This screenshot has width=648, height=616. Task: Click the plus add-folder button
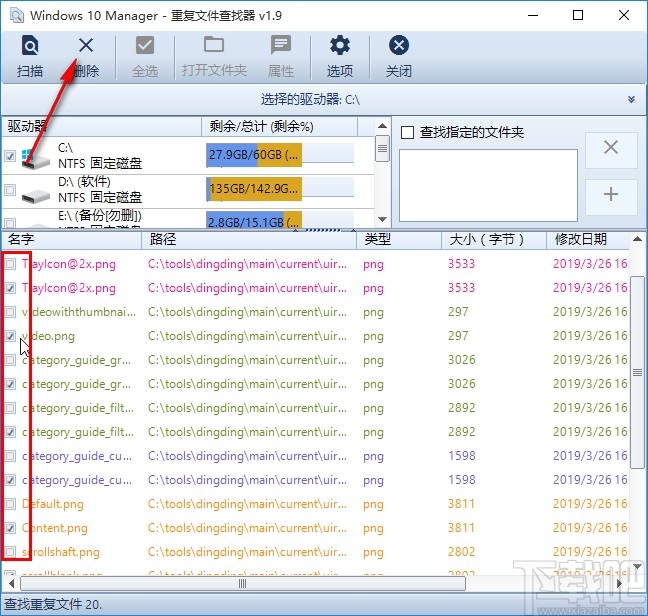pyautogui.click(x=611, y=197)
